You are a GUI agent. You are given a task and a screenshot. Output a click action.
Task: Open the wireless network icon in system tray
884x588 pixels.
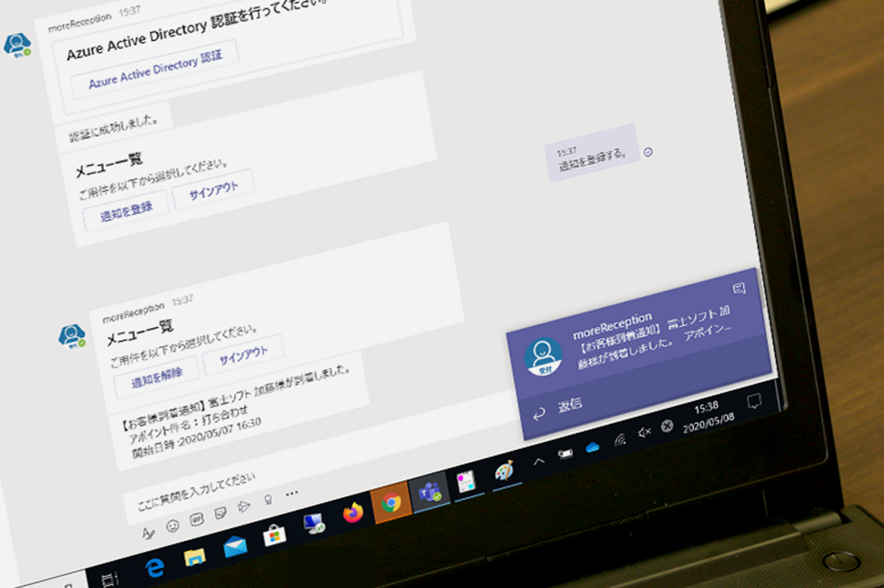pos(619,440)
